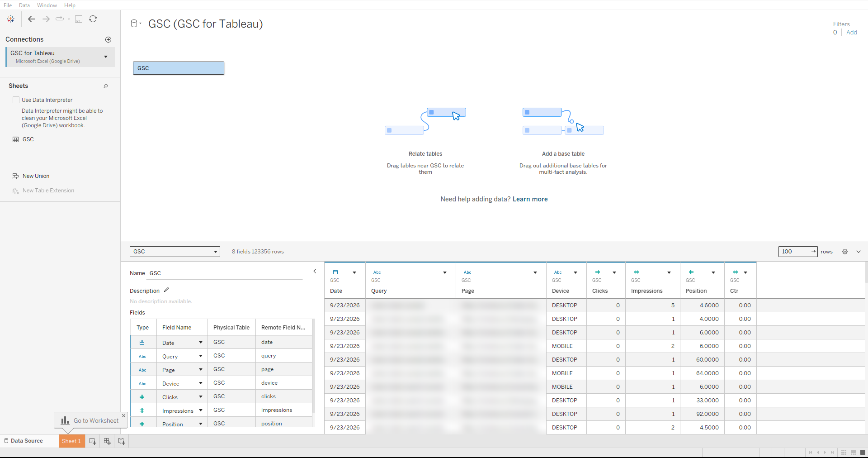Click the data source cylinder icon beside title
This screenshot has width=868, height=458.
(134, 24)
